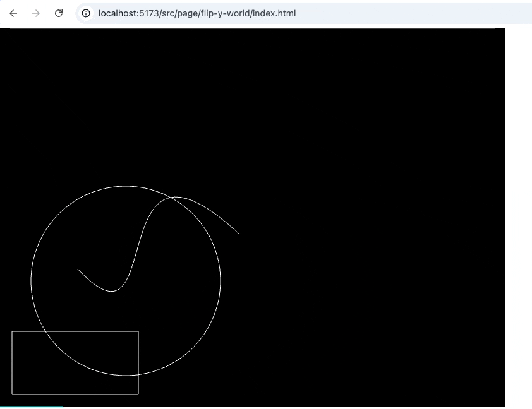Click the bottommost point of the circle
The width and height of the screenshot is (532, 409).
pyautogui.click(x=126, y=376)
